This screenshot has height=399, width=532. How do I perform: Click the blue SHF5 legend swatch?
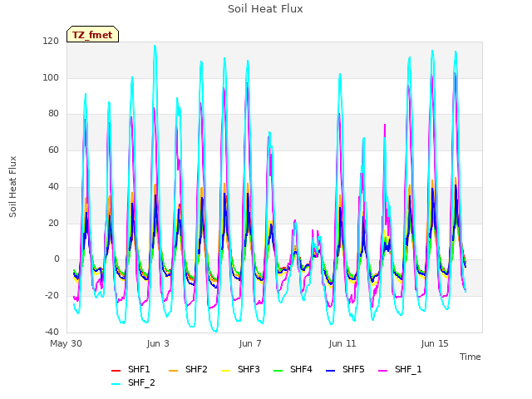click(x=331, y=370)
